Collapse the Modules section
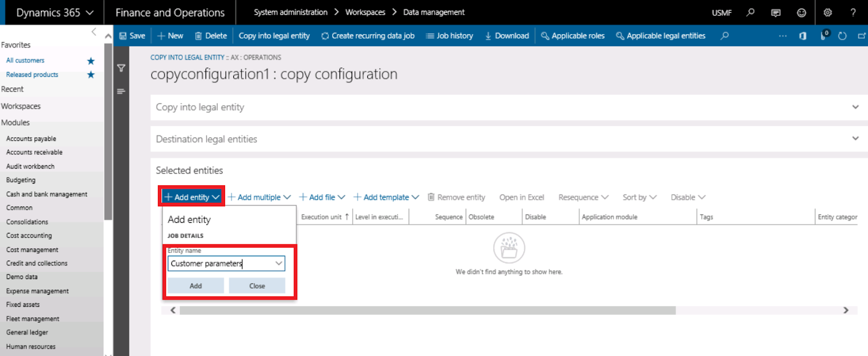The width and height of the screenshot is (868, 356). click(x=15, y=122)
